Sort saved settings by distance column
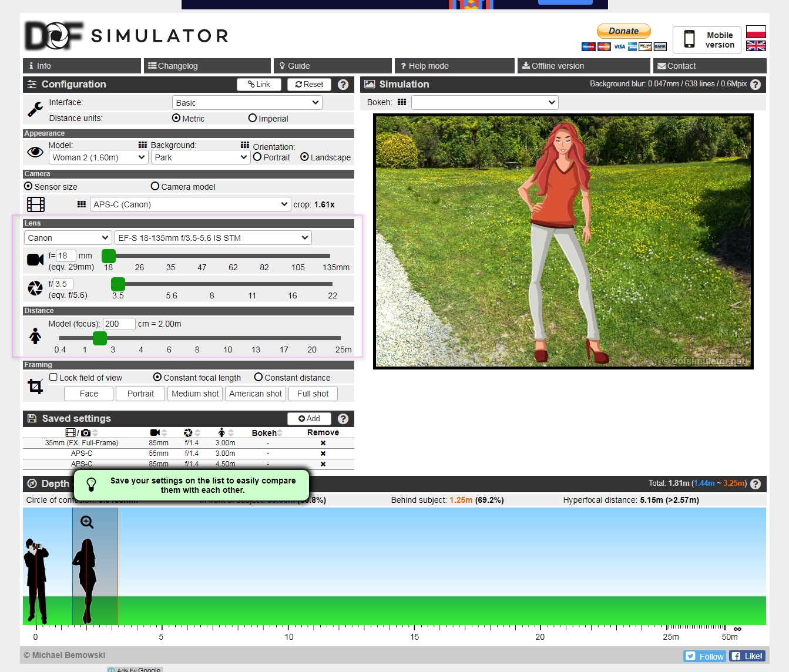The height and width of the screenshot is (672, 789). pyautogui.click(x=226, y=432)
